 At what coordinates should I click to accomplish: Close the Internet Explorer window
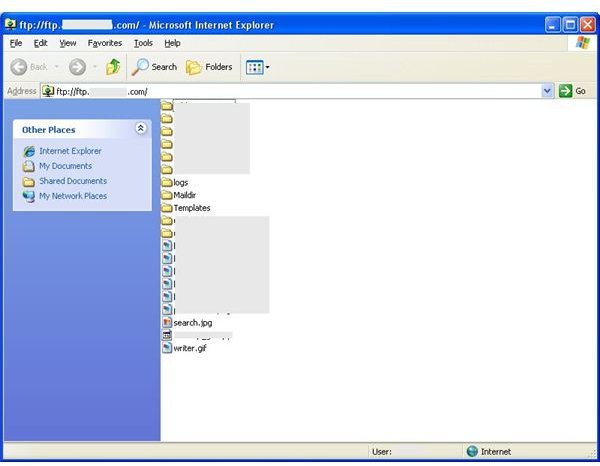tap(587, 25)
